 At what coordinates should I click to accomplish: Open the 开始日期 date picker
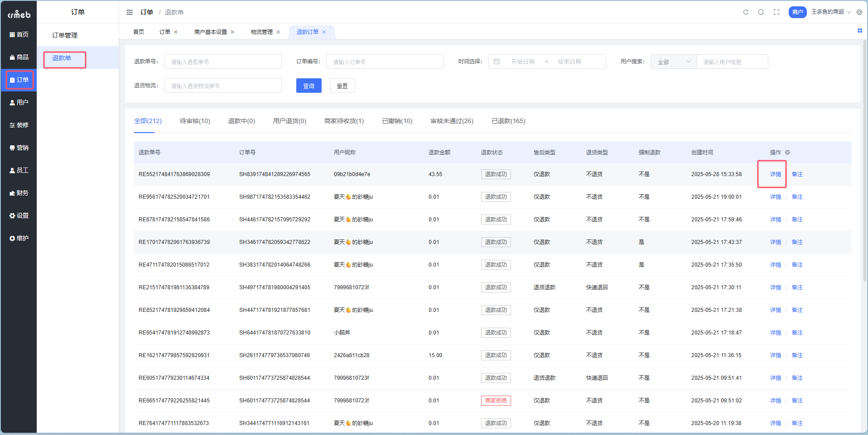pos(522,62)
